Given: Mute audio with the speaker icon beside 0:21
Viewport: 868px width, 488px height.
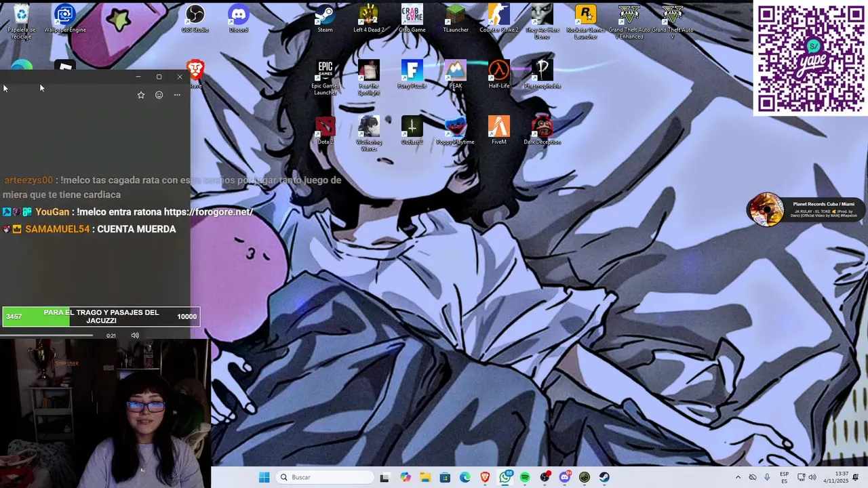Looking at the screenshot, I should tap(135, 335).
